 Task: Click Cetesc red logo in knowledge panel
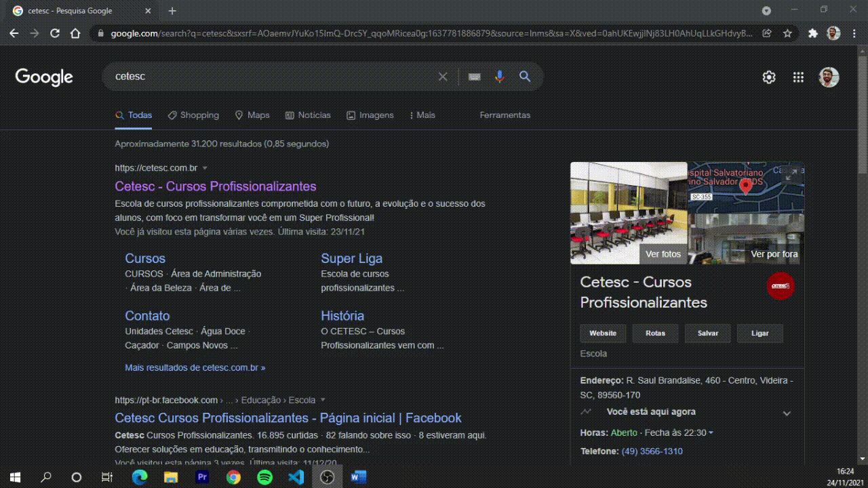(x=781, y=286)
